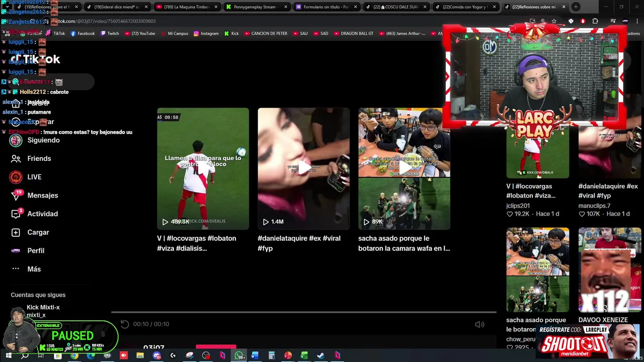Open the Windows Start menu
The image size is (644, 362).
[x=9, y=355]
